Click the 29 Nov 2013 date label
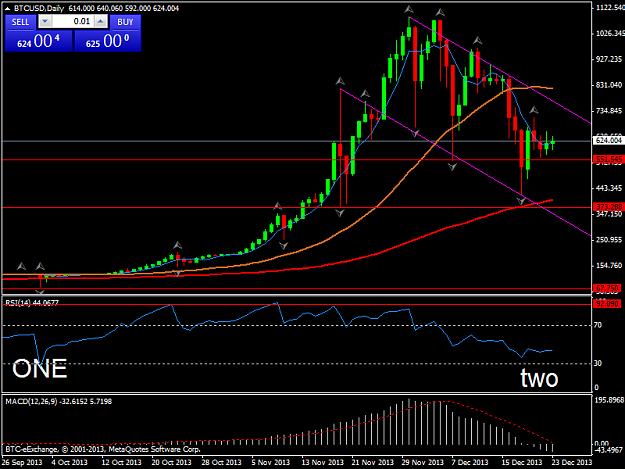625x469 pixels. click(x=423, y=462)
